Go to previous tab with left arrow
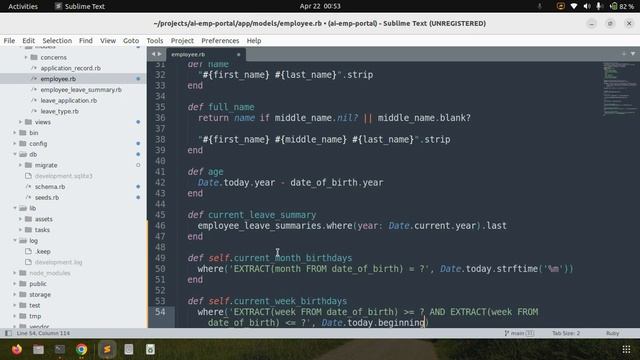 [x=153, y=54]
